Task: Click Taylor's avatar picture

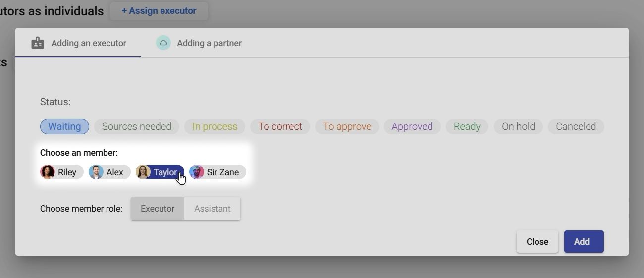Action: pos(143,172)
